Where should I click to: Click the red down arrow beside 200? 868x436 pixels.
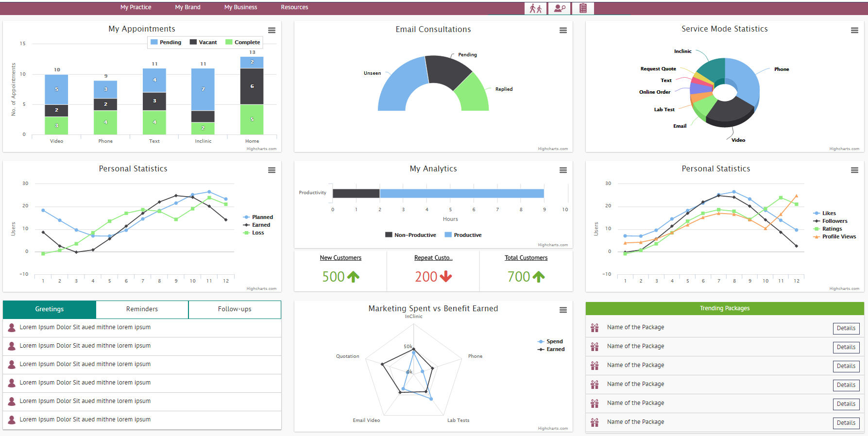[x=446, y=277]
